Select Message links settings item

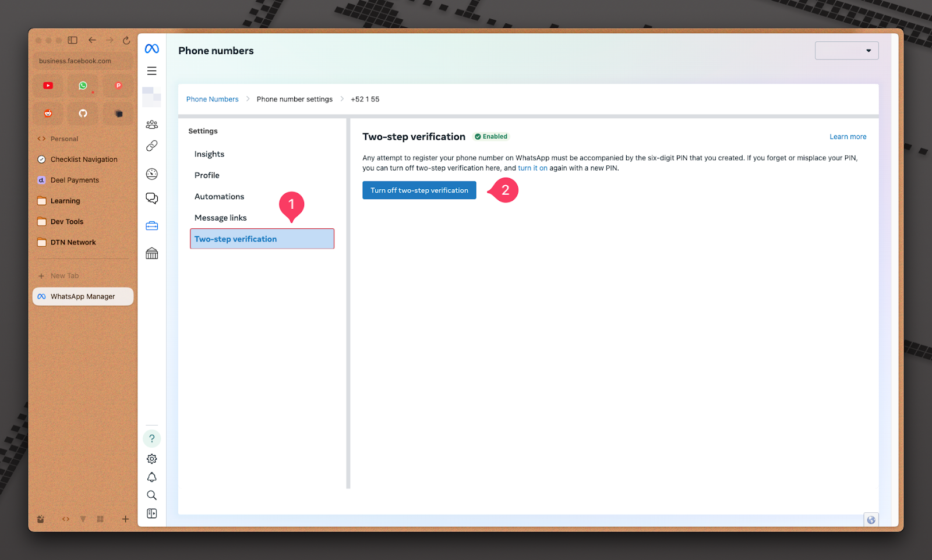(220, 218)
